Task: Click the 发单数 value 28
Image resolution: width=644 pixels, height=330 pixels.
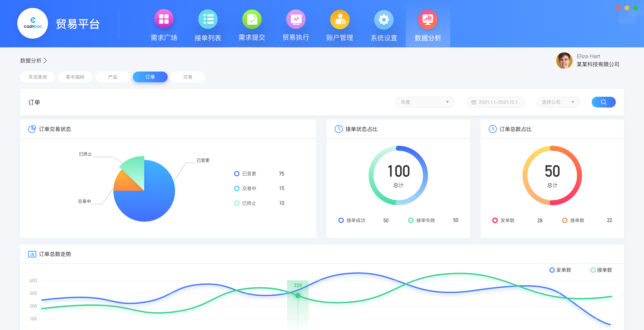Action: [x=540, y=221]
